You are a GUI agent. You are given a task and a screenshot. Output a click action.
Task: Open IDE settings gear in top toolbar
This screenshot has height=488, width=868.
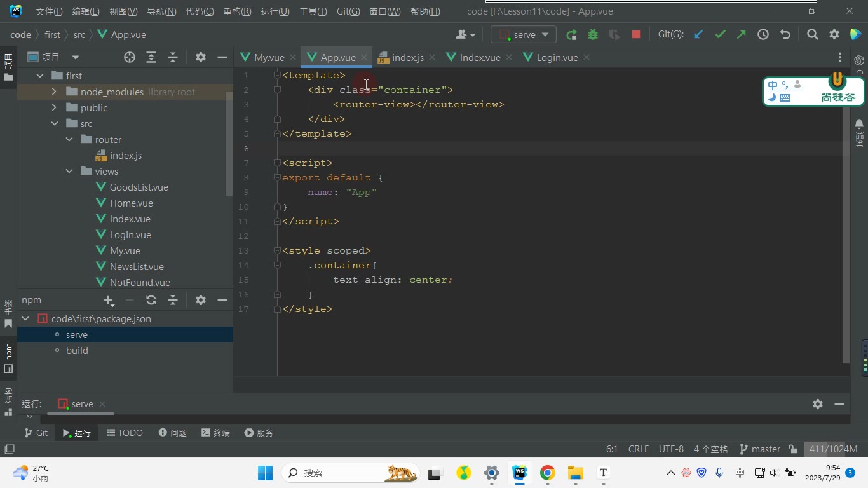point(834,34)
